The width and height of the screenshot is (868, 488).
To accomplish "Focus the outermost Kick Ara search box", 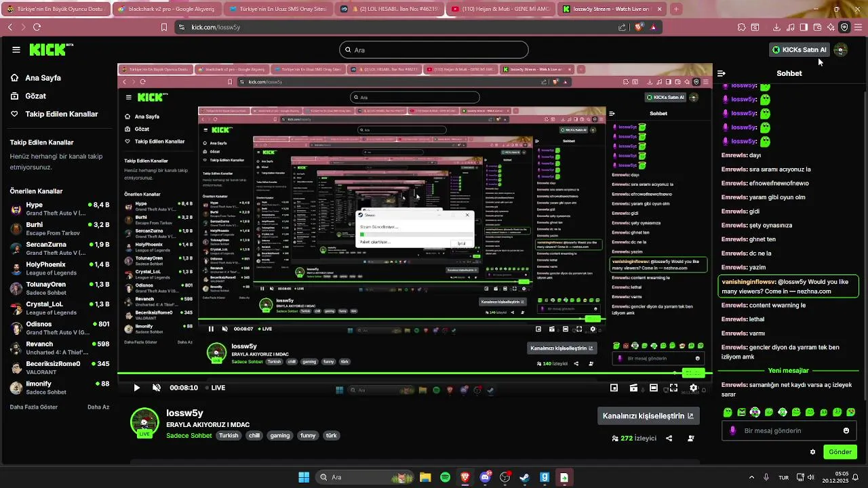I will [x=434, y=49].
